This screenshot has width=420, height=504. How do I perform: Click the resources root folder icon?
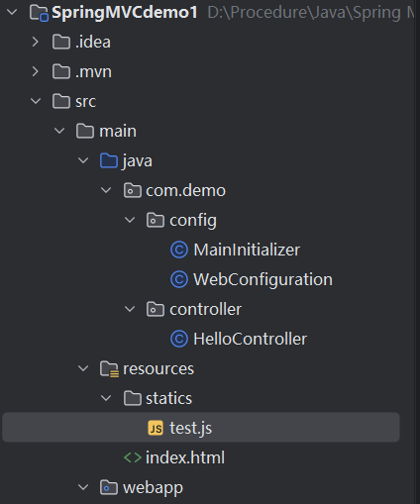pos(109,369)
